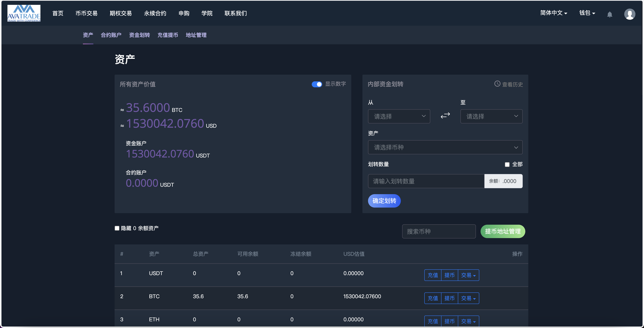
Task: Click the 搜索币种 search field
Action: click(439, 231)
